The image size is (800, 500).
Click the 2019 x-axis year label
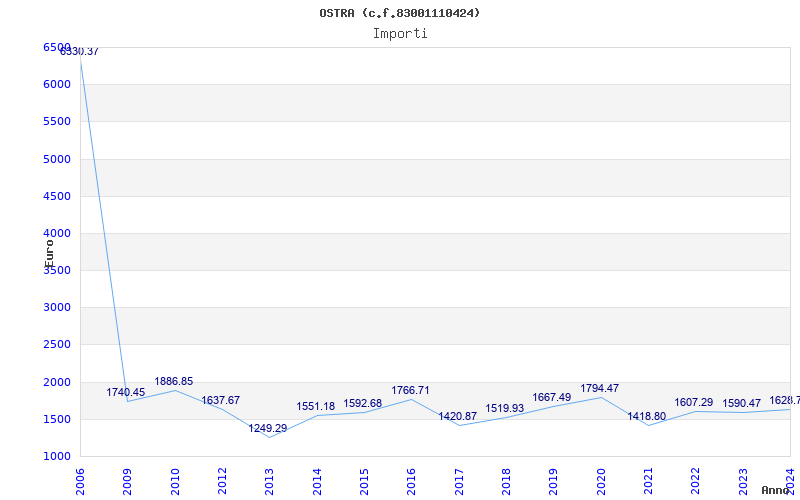tap(554, 481)
